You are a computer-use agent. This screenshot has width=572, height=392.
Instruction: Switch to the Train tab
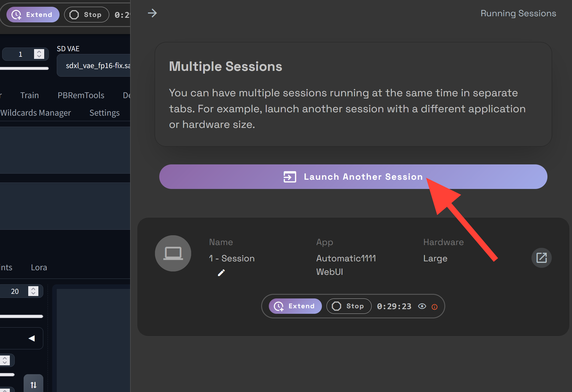click(x=29, y=95)
